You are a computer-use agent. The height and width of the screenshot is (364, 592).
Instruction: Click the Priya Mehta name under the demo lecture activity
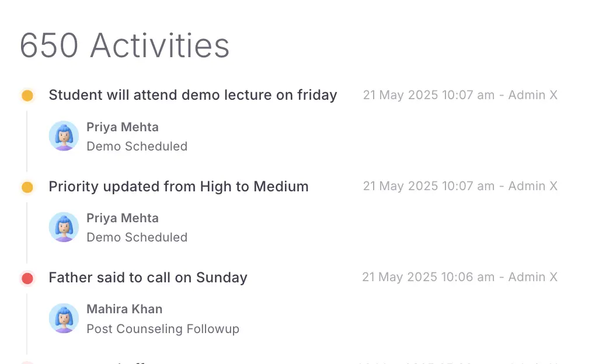[122, 127]
